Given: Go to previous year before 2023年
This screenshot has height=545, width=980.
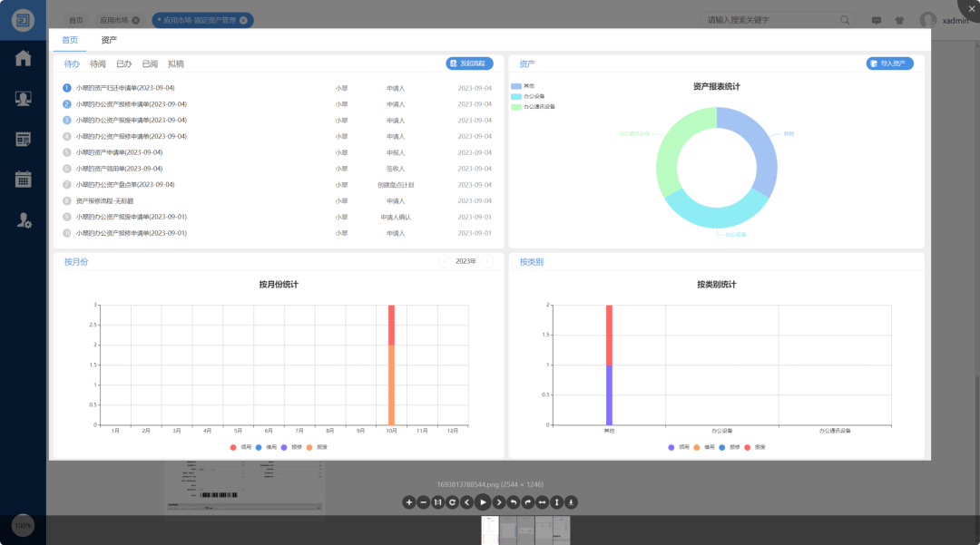Looking at the screenshot, I should (445, 261).
